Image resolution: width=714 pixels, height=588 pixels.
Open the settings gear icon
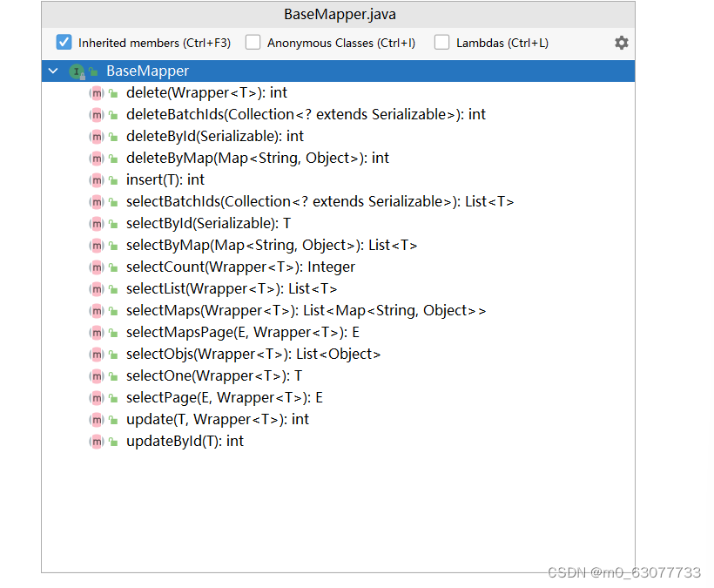pos(622,42)
